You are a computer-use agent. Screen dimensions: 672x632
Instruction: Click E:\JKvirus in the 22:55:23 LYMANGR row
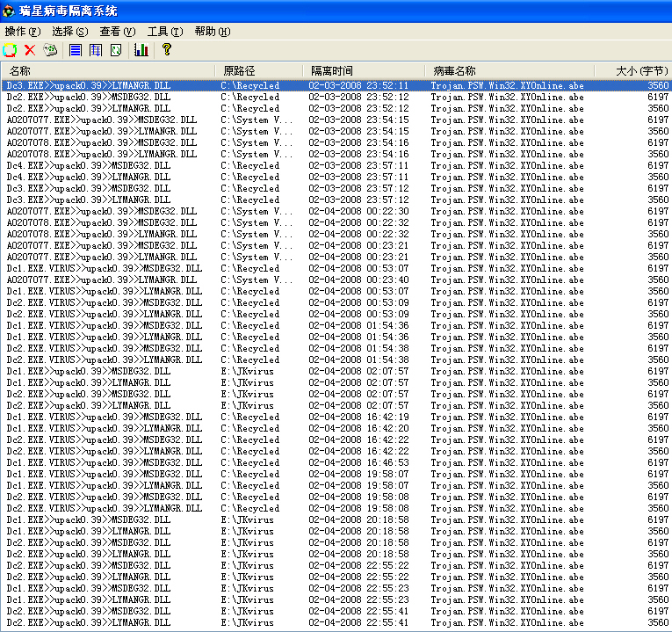tap(248, 599)
